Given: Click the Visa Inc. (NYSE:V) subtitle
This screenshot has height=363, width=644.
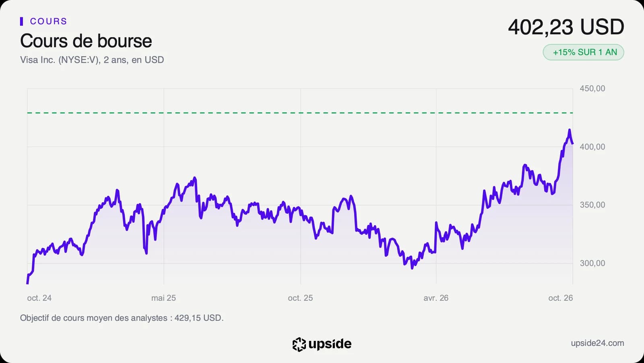Looking at the screenshot, I should [59, 60].
